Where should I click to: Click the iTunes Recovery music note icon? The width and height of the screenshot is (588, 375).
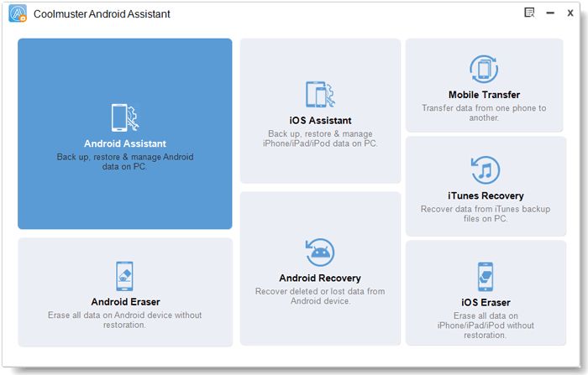click(x=485, y=171)
